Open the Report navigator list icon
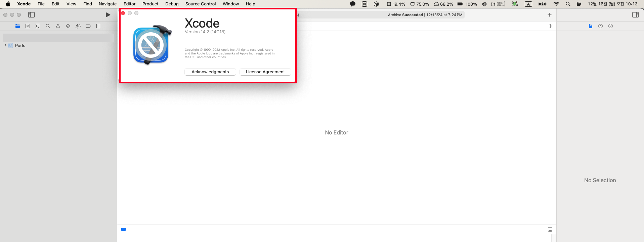 point(98,26)
